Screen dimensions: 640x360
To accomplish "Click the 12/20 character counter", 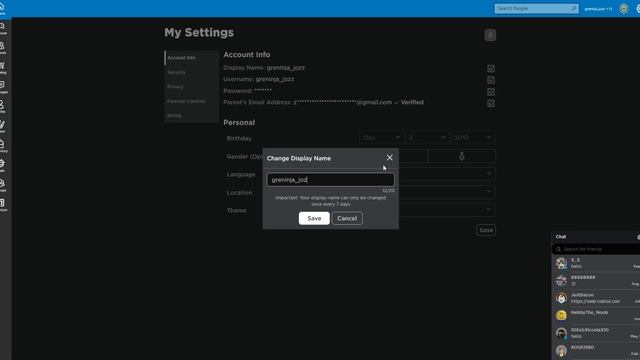I will point(389,191).
